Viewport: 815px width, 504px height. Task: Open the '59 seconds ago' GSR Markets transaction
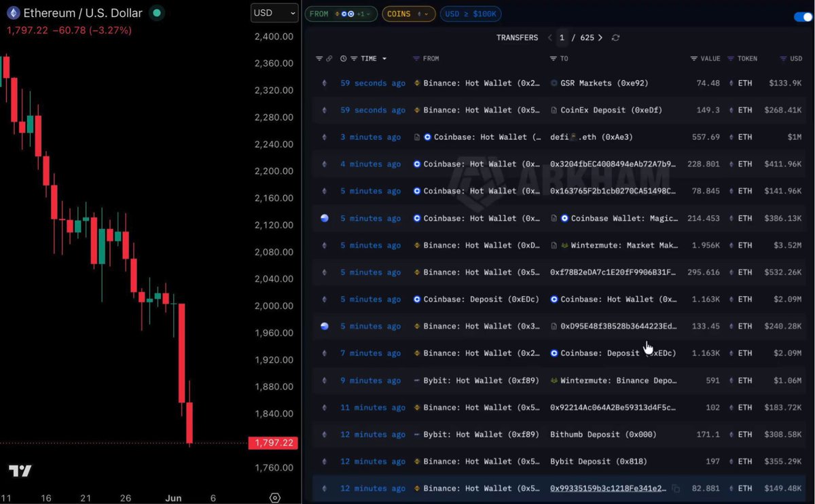tap(373, 83)
